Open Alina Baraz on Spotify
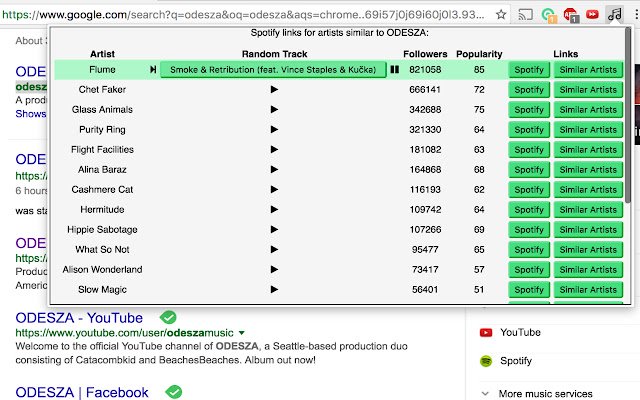 click(529, 170)
